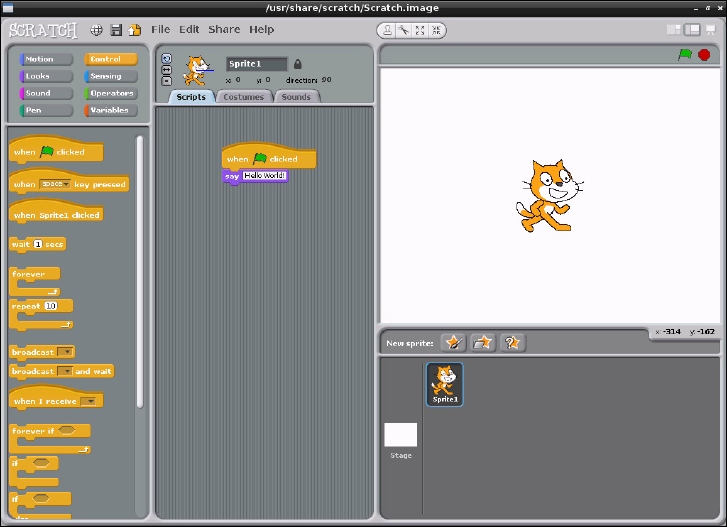This screenshot has width=727, height=527.
Task: Click the globe language icon
Action: click(x=96, y=30)
